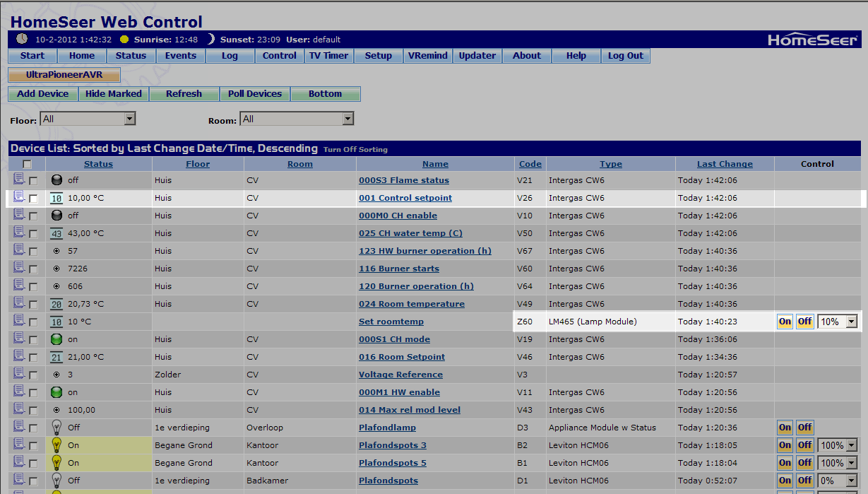This screenshot has height=494, width=868.
Task: Open the edit icon for Plafondlamp
Action: click(x=18, y=427)
